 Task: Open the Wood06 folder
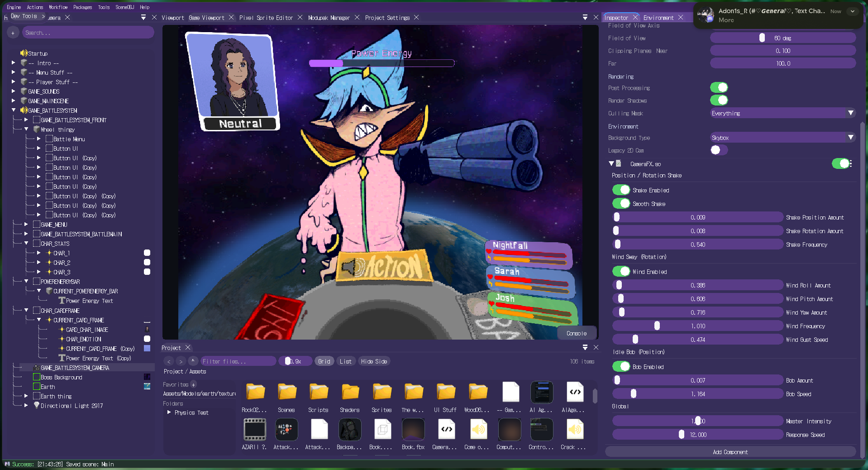pyautogui.click(x=477, y=398)
